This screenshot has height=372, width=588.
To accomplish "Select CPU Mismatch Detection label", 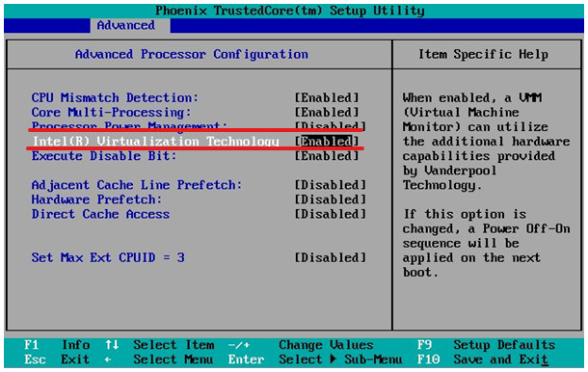I will (x=115, y=98).
